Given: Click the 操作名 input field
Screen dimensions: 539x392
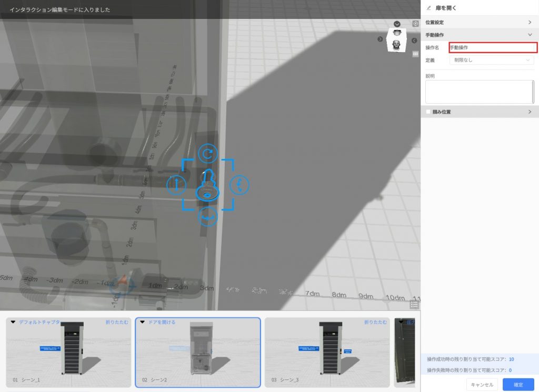Looking at the screenshot, I should point(493,48).
